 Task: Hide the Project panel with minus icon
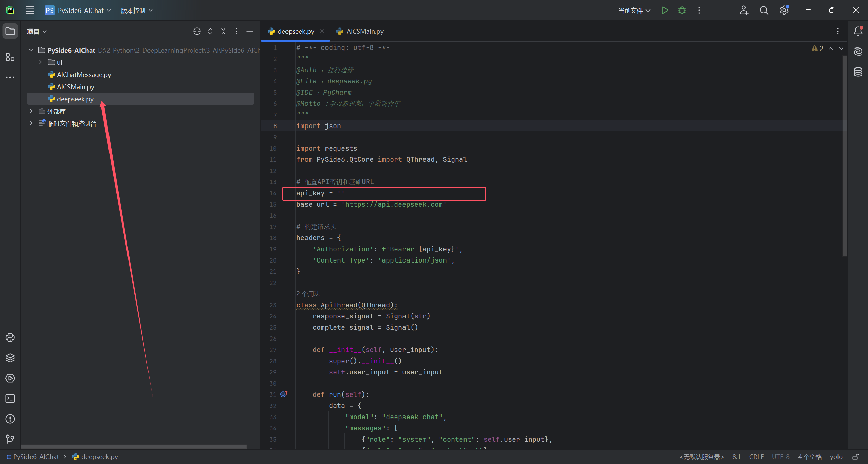tap(250, 31)
